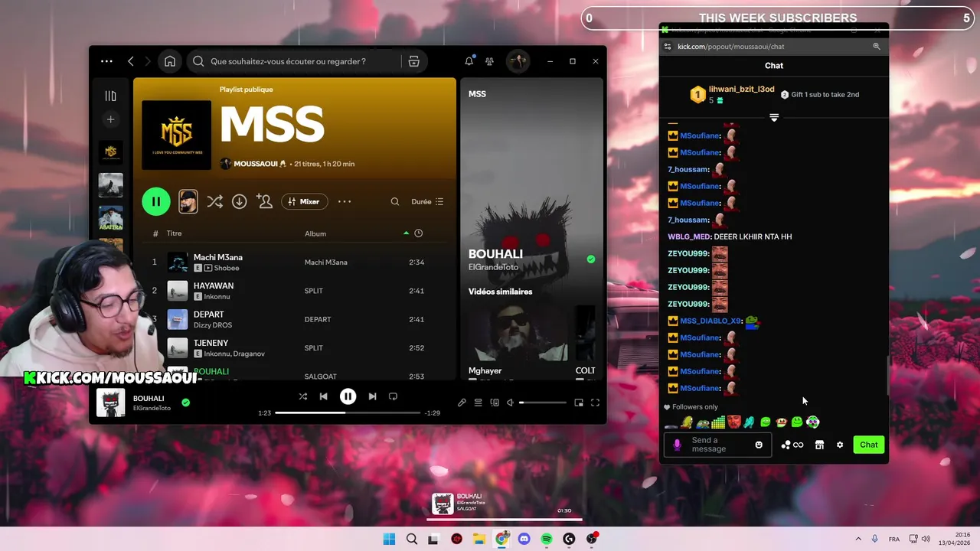Pause playback in player bar
This screenshot has width=980, height=551.
click(348, 396)
